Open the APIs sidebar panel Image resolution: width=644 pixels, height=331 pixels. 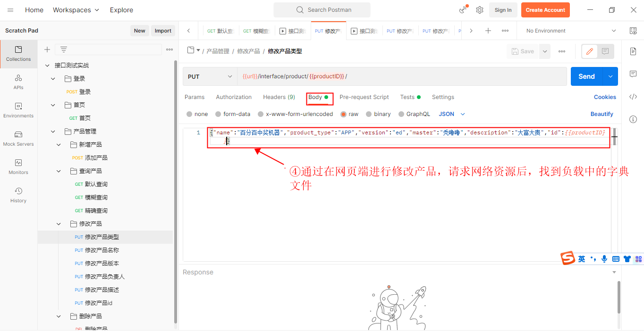tap(18, 82)
